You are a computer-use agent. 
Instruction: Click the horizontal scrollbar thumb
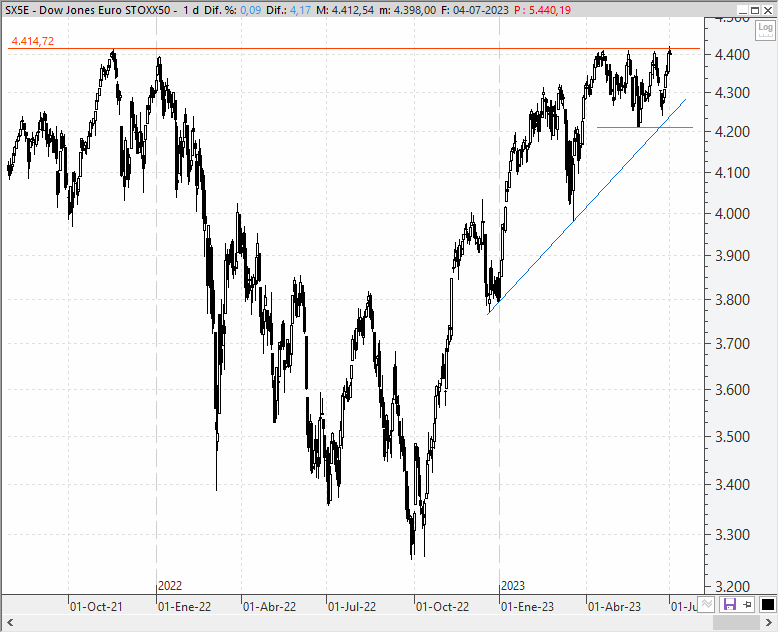coord(736,623)
